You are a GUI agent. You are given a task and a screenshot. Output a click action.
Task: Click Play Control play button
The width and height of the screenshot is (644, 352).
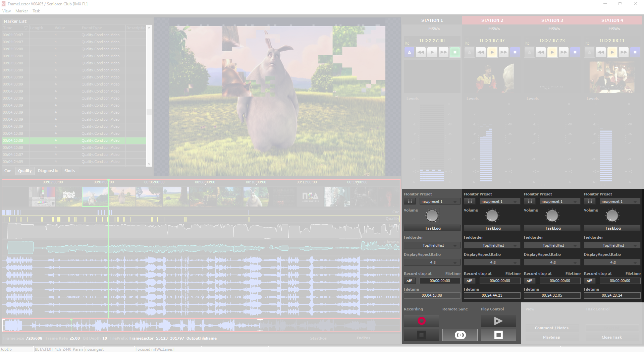click(498, 321)
